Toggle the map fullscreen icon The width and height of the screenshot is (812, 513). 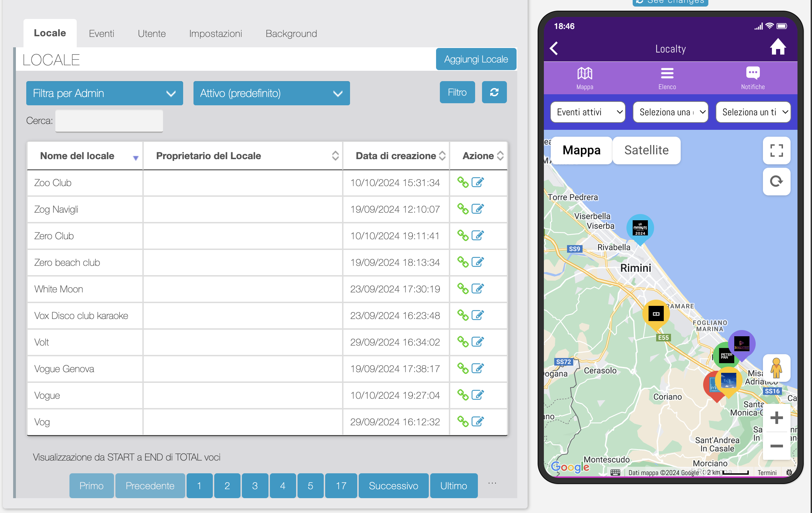coord(776,151)
